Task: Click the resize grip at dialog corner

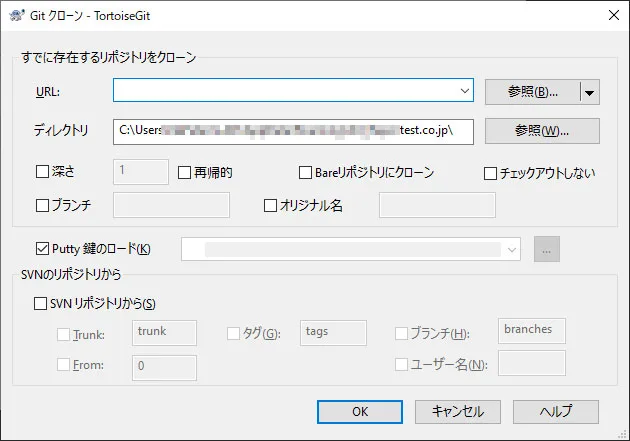Action: point(623,434)
